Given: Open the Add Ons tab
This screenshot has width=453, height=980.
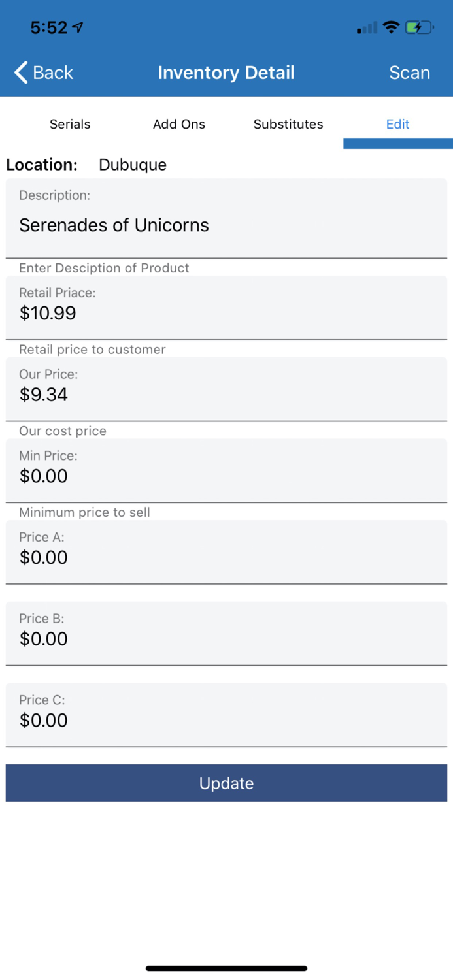Looking at the screenshot, I should click(x=179, y=124).
